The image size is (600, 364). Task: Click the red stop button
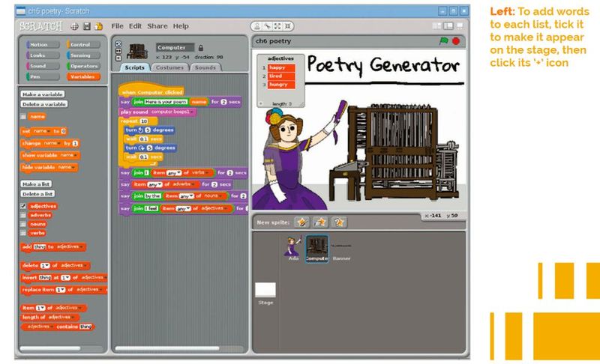pos(456,41)
